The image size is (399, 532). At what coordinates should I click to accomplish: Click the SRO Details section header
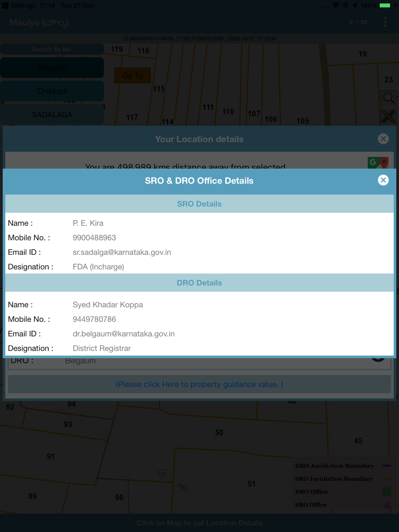(x=199, y=204)
